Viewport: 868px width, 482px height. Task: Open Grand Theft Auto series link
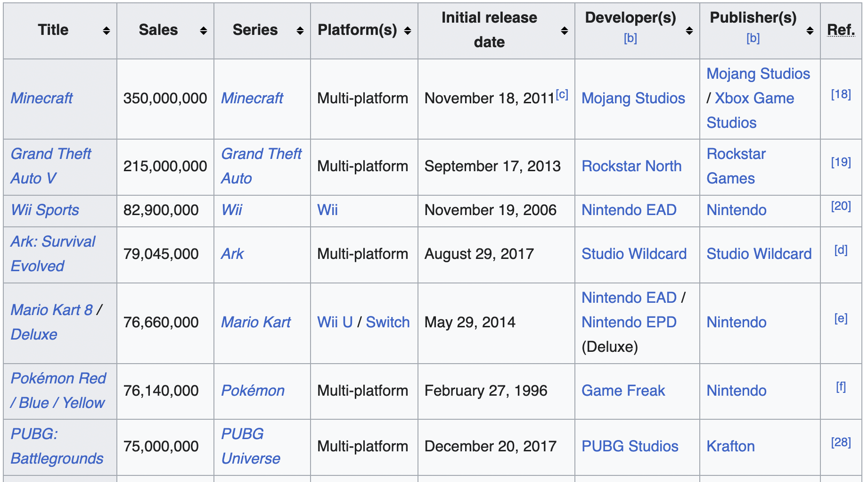tap(262, 166)
